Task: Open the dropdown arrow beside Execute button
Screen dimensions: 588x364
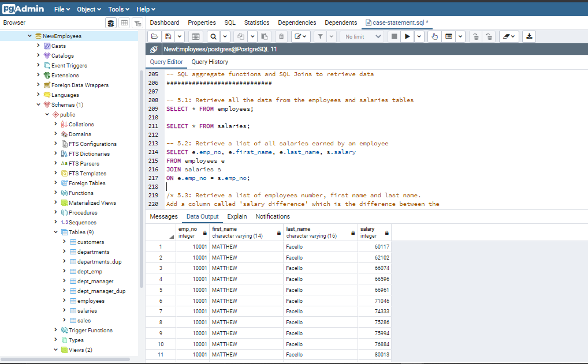Action: point(419,36)
